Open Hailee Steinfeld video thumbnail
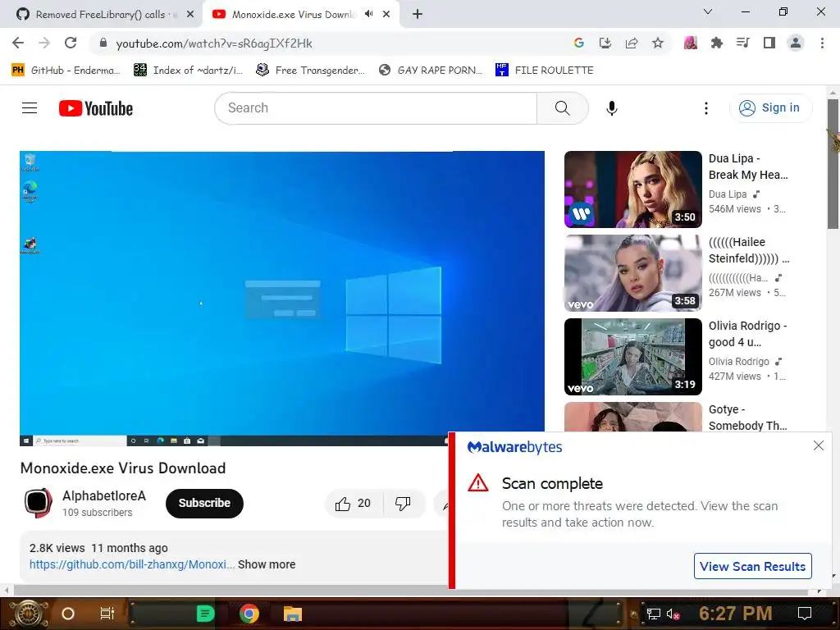 pos(632,273)
